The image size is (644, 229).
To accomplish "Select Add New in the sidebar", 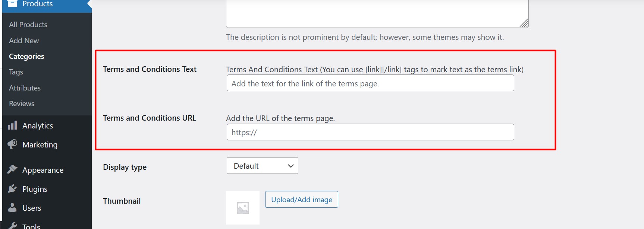I will point(23,41).
